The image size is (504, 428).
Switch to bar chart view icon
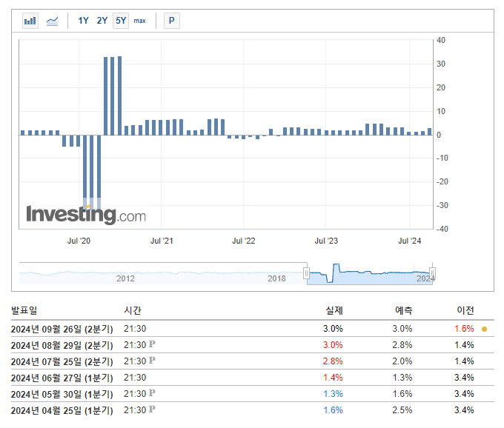pos(30,21)
